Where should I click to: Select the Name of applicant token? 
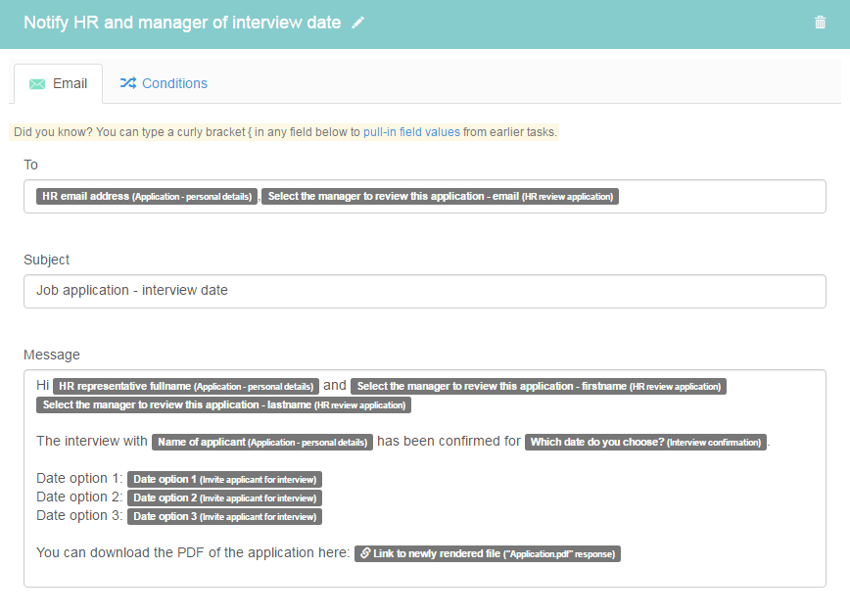click(261, 442)
